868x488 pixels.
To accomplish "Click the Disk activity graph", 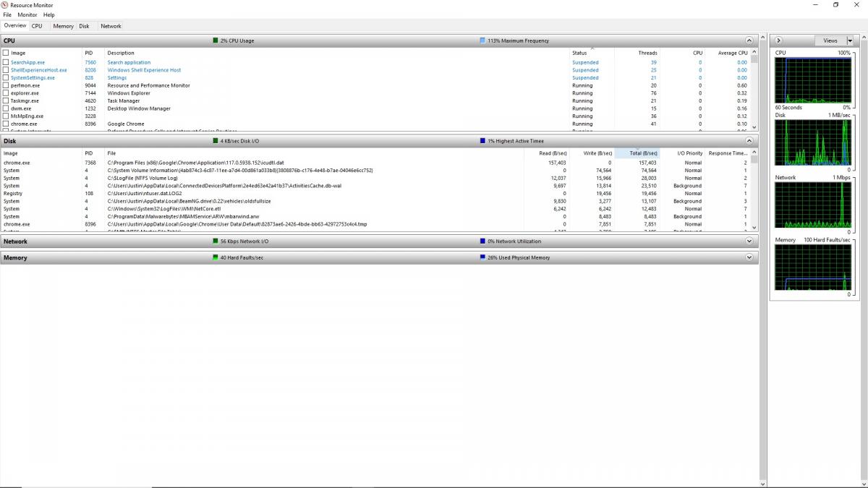I will click(x=813, y=142).
